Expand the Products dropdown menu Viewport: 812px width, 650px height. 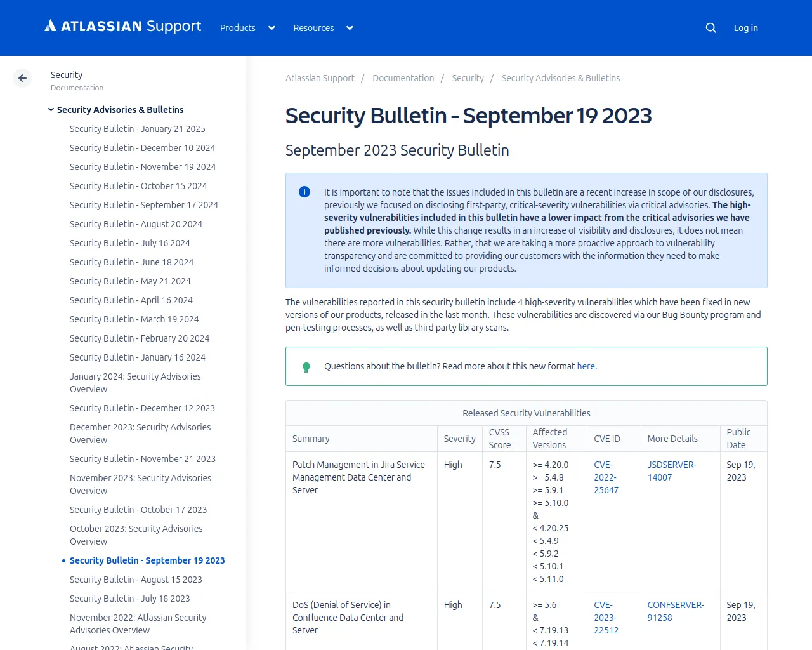pos(247,28)
